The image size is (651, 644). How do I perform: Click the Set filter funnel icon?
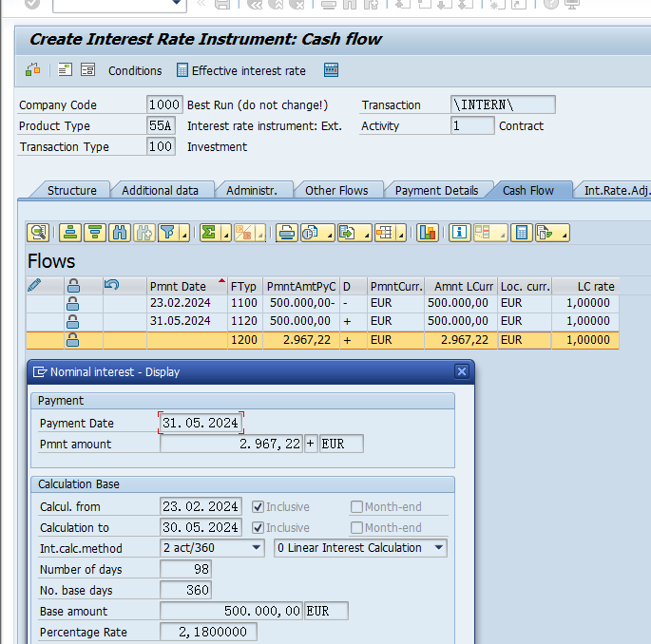[x=168, y=232]
